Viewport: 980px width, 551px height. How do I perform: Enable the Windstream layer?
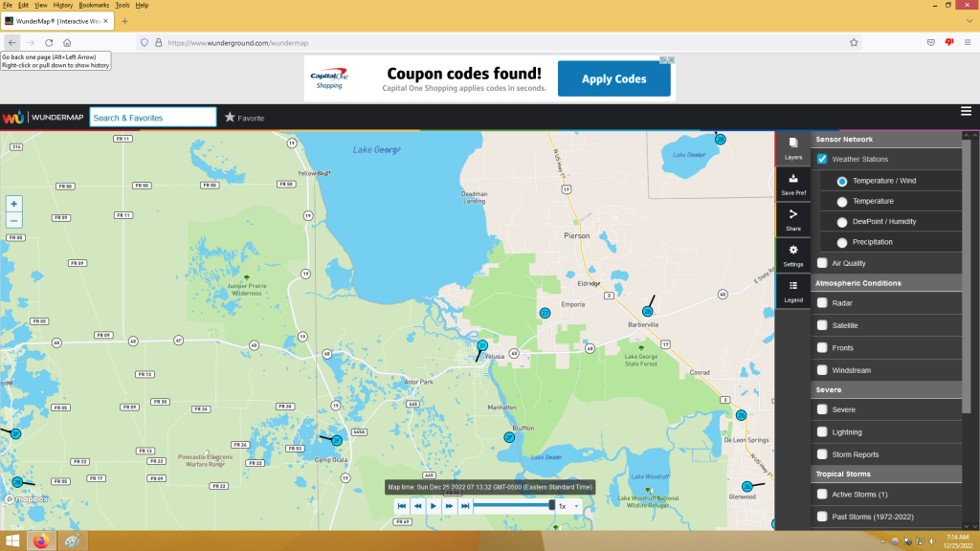822,370
